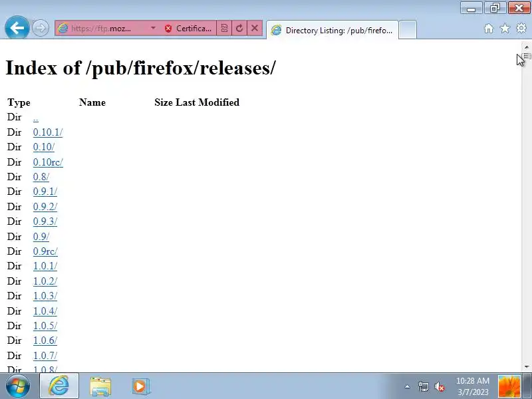Click the scrollbar up arrow
This screenshot has height=399, width=532.
[527, 47]
